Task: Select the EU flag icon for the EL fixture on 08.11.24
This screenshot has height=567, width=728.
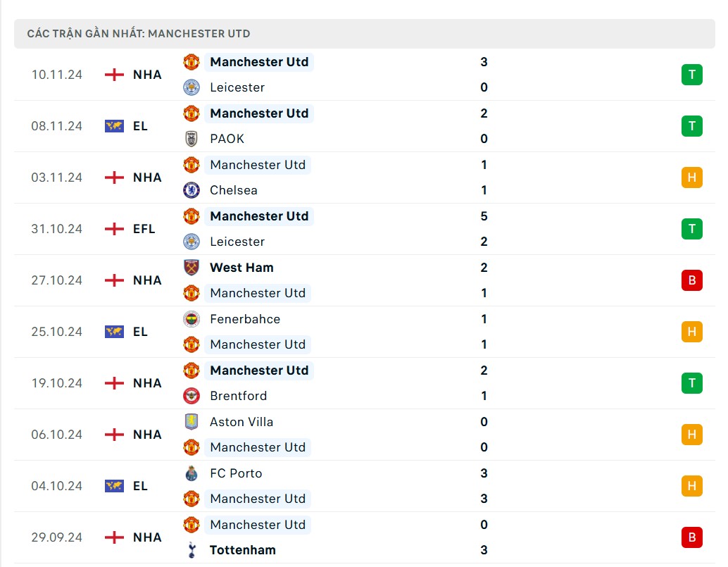Action: point(113,126)
